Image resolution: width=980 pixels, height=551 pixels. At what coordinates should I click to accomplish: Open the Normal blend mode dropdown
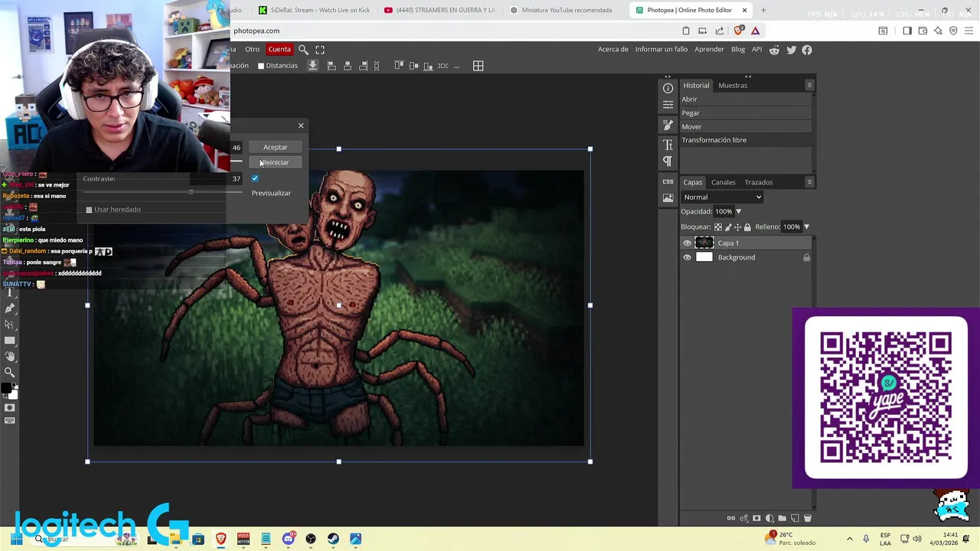coord(722,197)
